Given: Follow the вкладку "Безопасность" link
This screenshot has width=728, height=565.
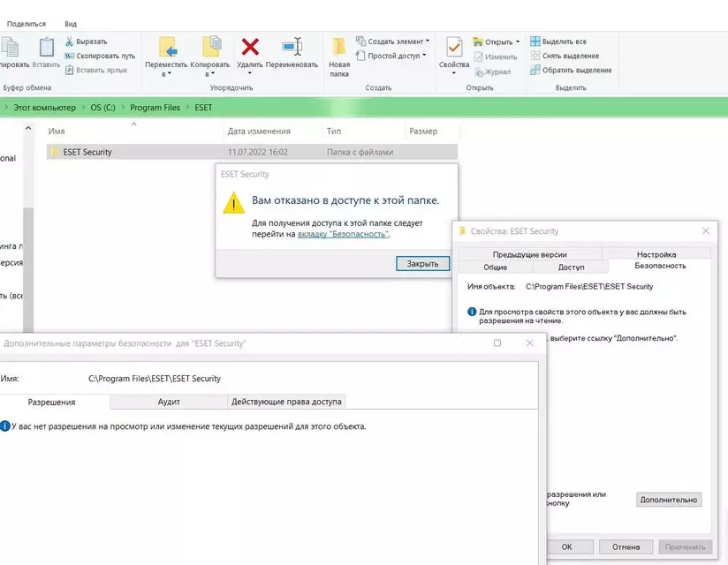Looking at the screenshot, I should 343,234.
